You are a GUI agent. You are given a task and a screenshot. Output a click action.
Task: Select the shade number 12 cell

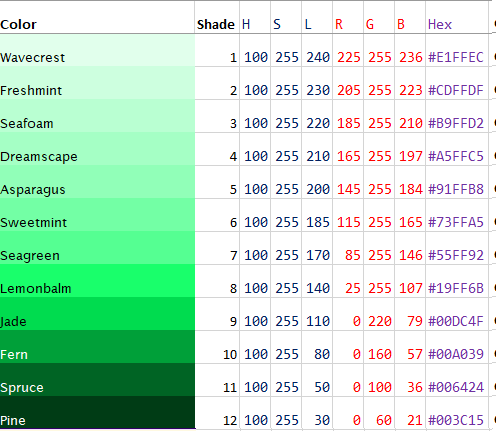click(x=217, y=412)
